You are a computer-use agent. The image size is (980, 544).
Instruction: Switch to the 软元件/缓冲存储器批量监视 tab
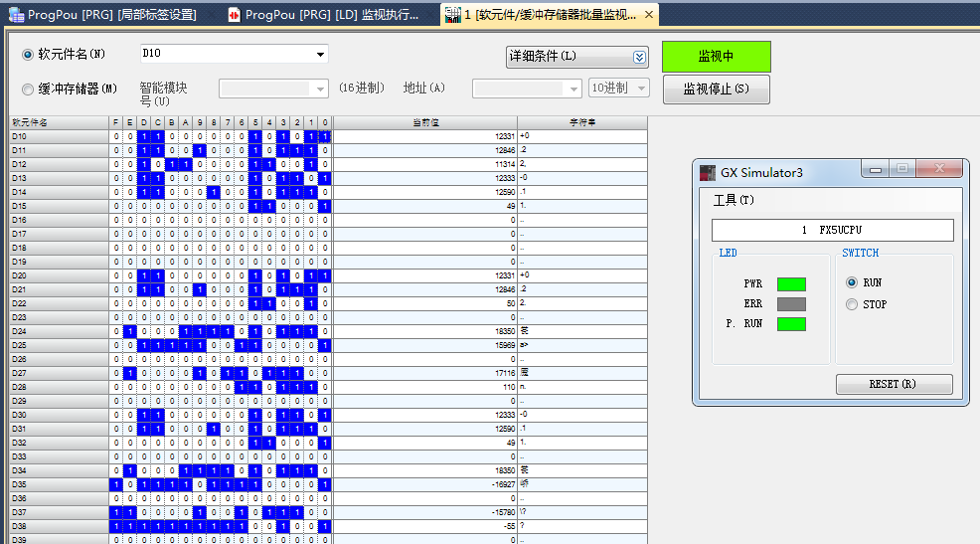pyautogui.click(x=547, y=15)
